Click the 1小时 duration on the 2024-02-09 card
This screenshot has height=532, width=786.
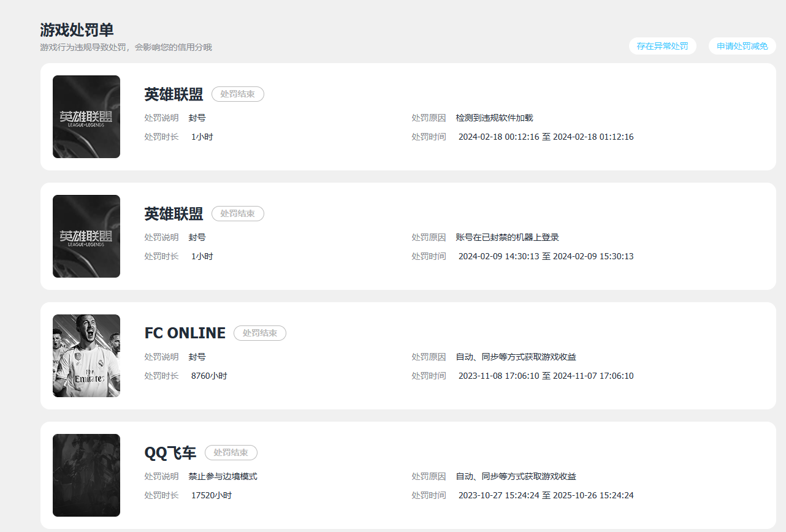click(202, 256)
